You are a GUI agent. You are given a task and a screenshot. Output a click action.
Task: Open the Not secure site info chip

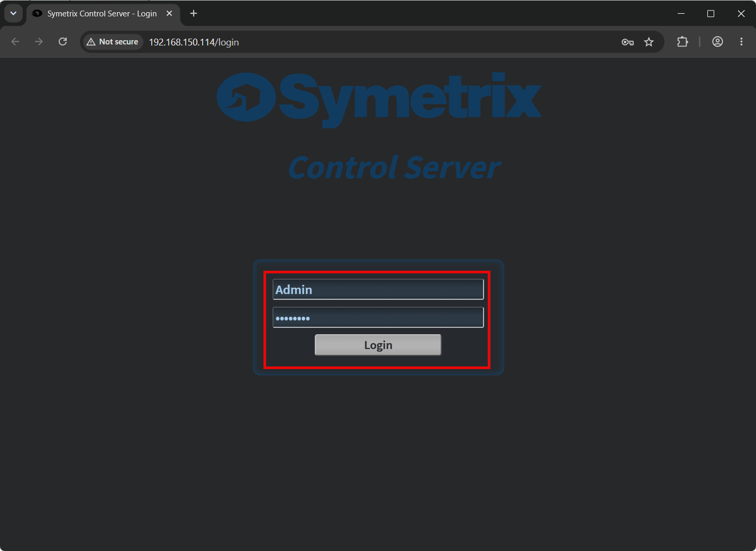click(113, 42)
